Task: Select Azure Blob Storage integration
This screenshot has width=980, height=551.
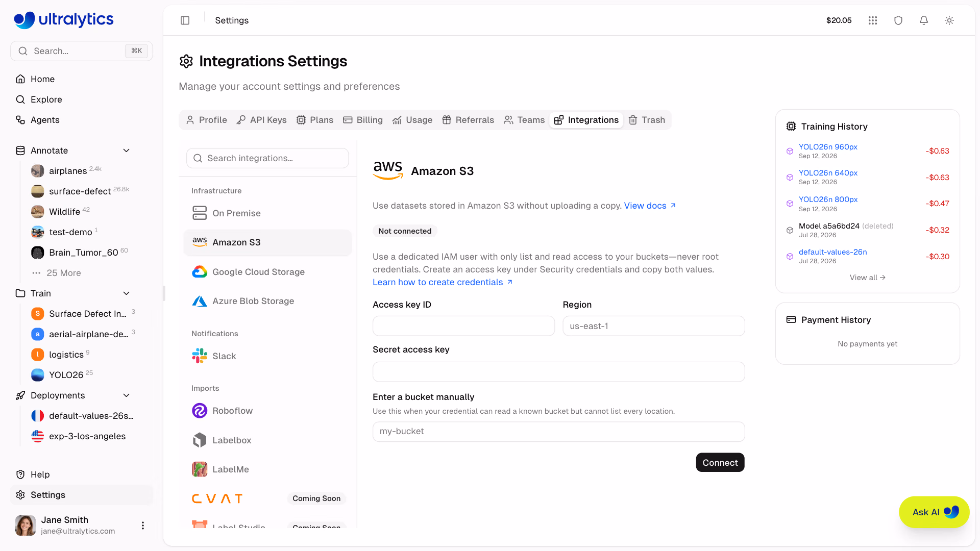Action: coord(267,301)
